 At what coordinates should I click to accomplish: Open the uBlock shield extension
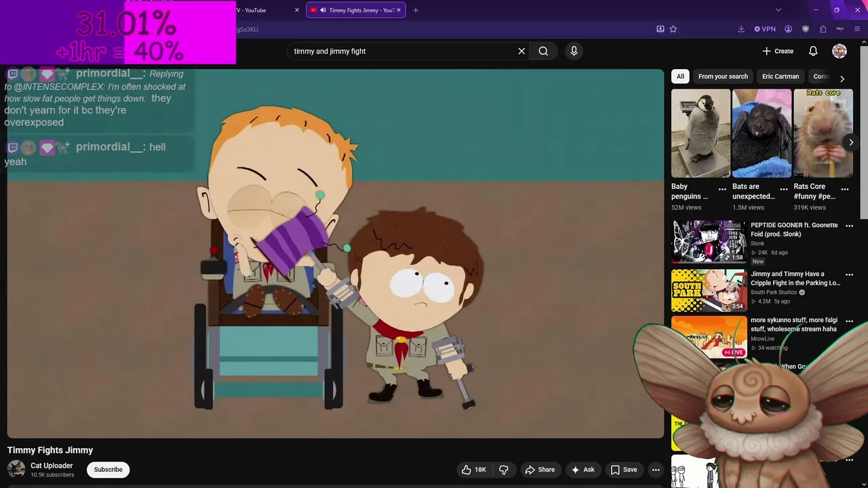[x=806, y=29]
